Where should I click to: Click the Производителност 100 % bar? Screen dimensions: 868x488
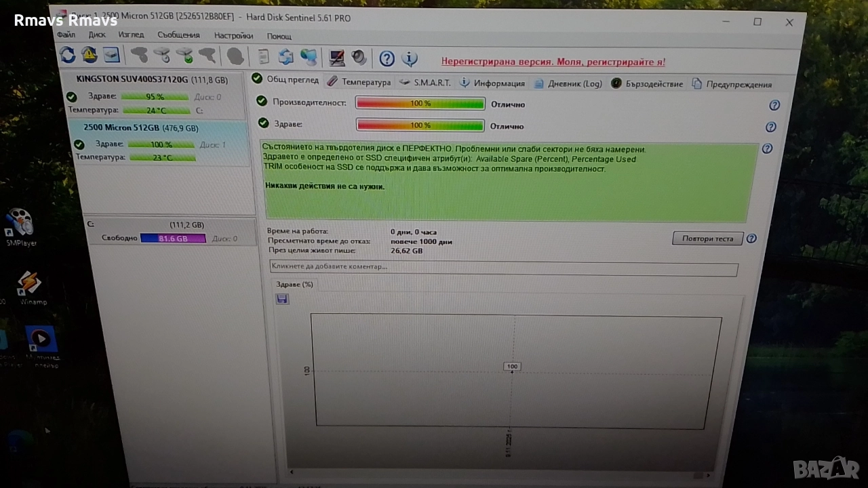[x=420, y=104]
